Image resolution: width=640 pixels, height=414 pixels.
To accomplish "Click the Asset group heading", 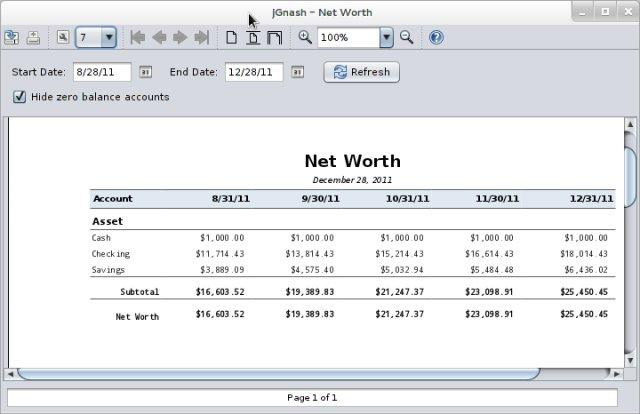I will point(107,221).
